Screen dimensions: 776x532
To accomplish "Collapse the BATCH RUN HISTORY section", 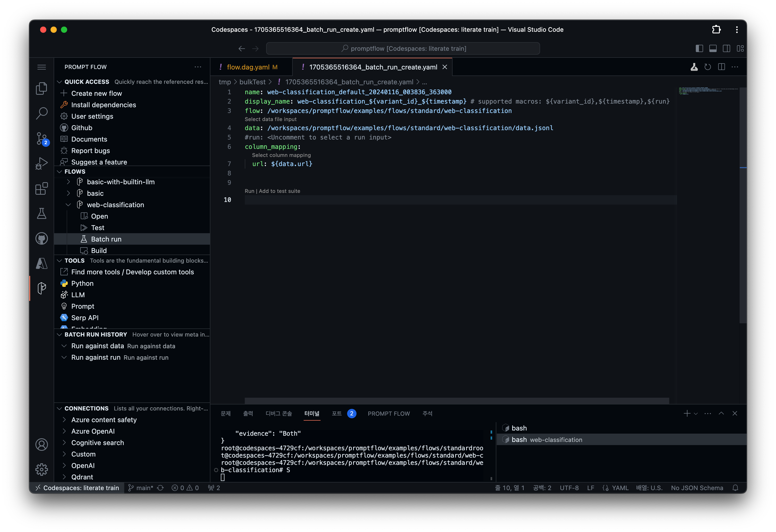I will (59, 335).
